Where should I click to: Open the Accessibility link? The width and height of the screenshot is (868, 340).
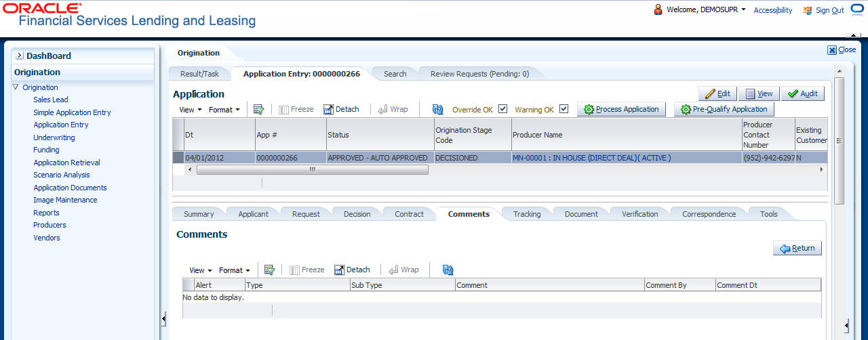tap(773, 10)
